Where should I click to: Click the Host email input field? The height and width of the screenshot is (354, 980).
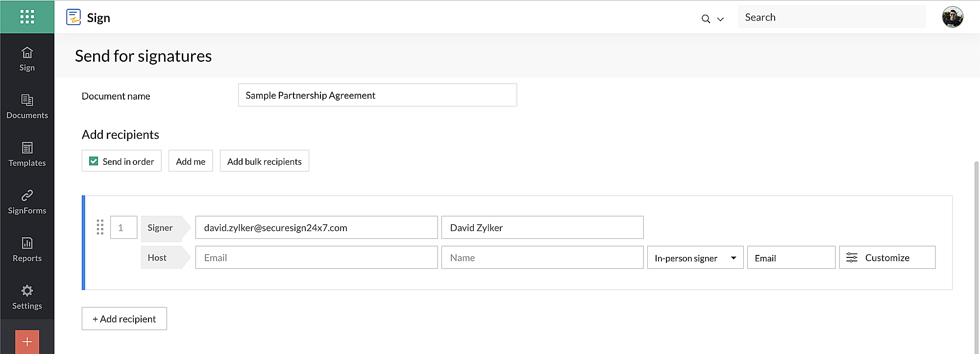click(316, 257)
